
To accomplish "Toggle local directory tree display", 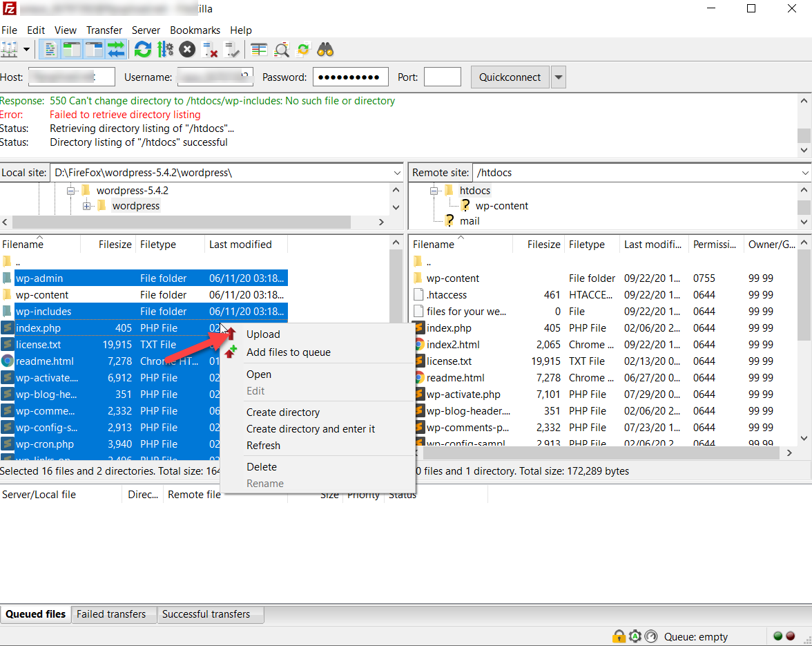I will 72,50.
